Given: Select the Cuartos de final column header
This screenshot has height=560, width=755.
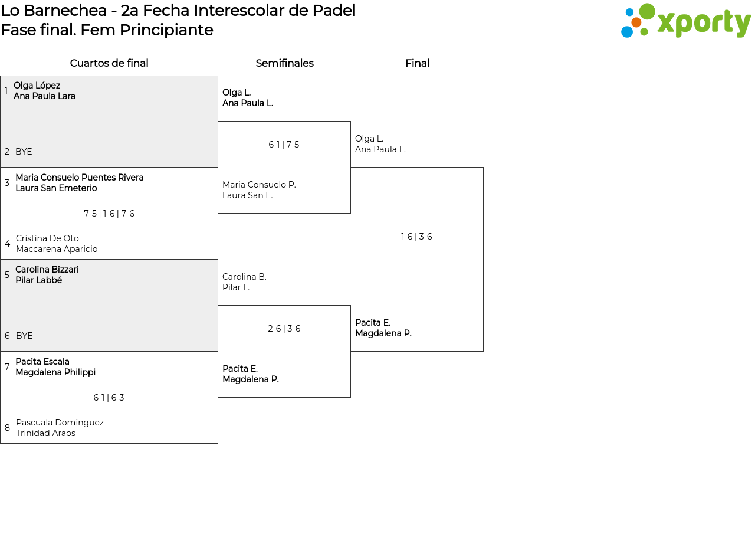Looking at the screenshot, I should pos(109,63).
